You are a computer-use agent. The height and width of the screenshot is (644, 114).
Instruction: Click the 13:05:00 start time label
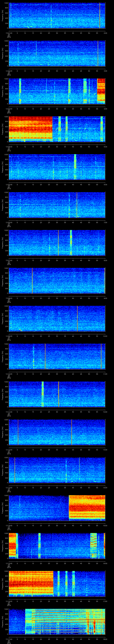pyautogui.click(x=9, y=184)
